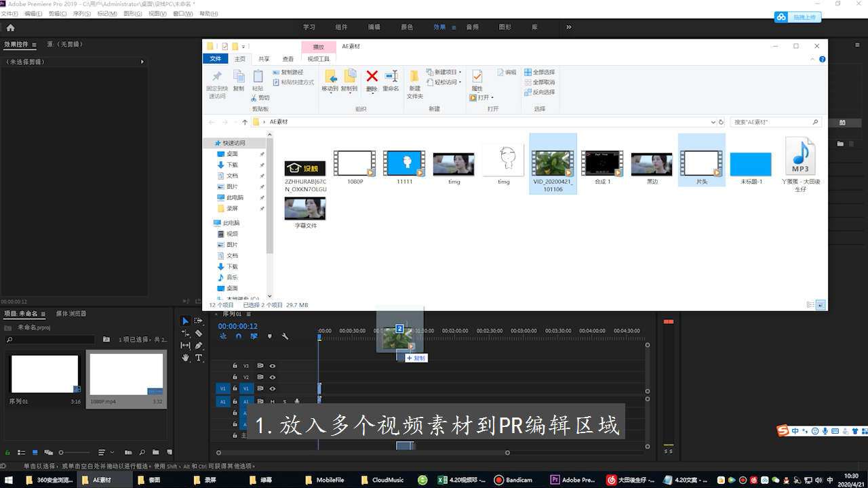The image size is (868, 488).
Task: Click the Rename icon in Explorer ribbon
Action: tap(391, 76)
